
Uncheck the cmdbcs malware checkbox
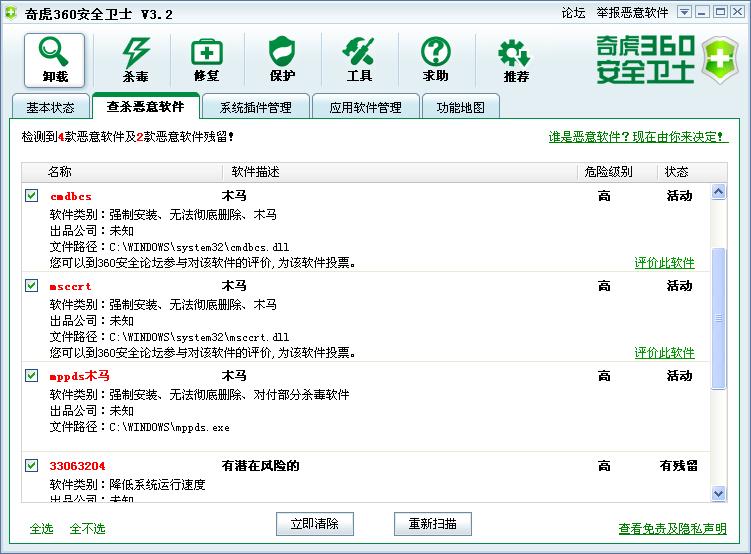click(x=32, y=195)
